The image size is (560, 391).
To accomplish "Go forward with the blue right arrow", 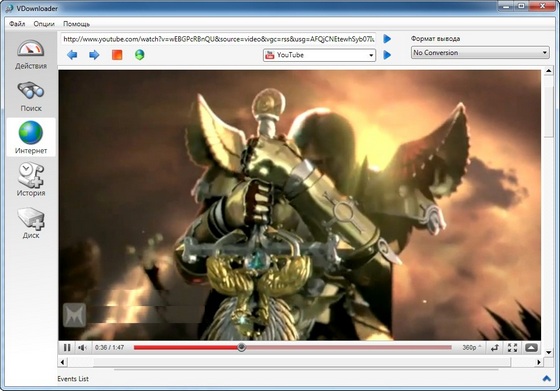I will click(x=94, y=55).
